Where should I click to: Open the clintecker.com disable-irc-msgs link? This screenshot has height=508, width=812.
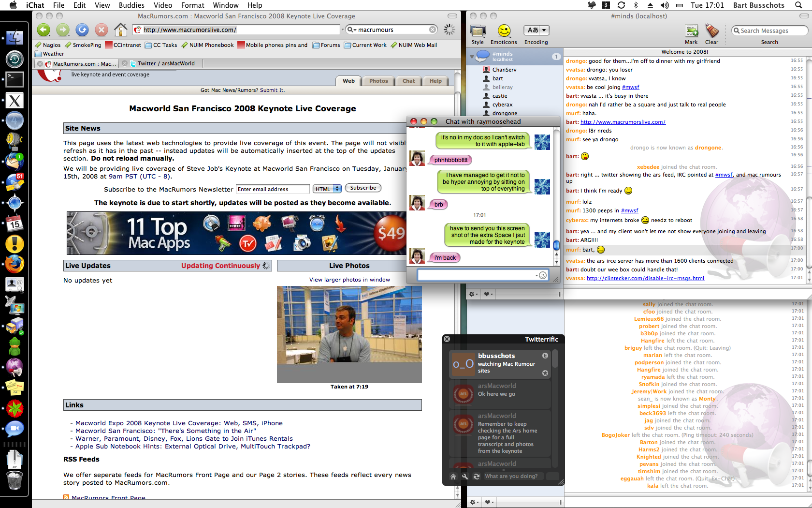point(645,278)
